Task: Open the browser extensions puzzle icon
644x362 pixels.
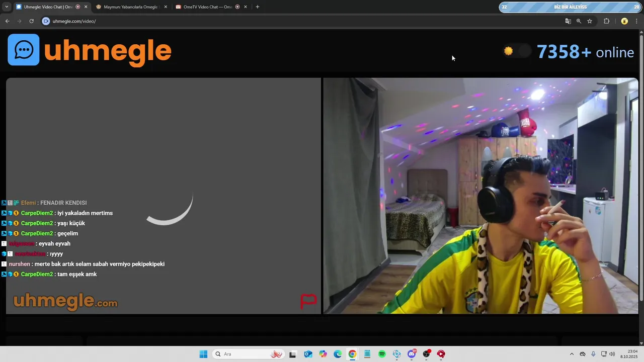Action: (x=606, y=21)
